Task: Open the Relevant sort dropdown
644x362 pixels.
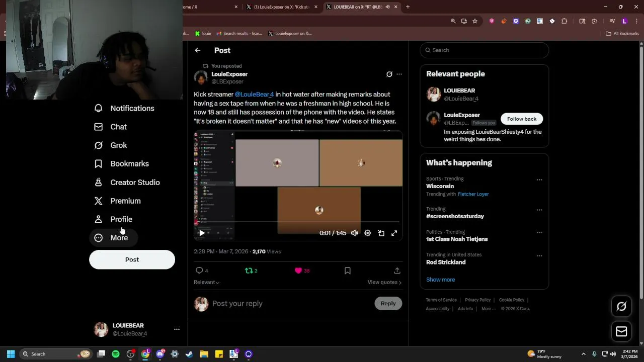Action: point(206,282)
